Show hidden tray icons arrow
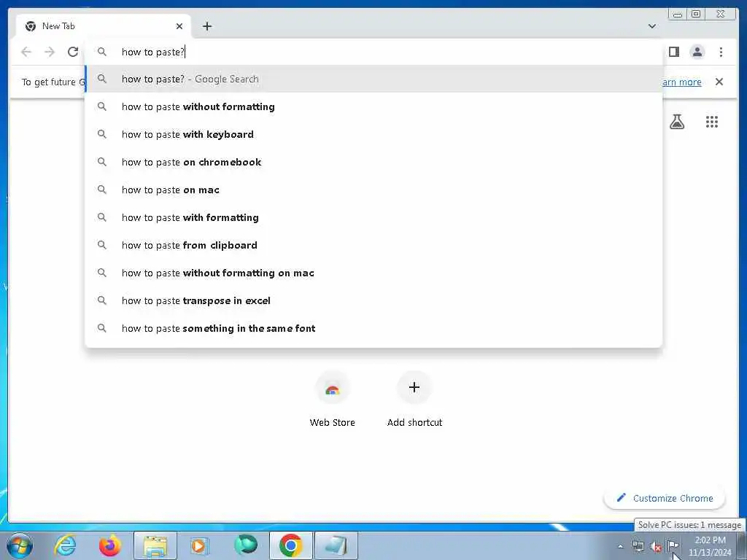747x560 pixels. tap(620, 547)
